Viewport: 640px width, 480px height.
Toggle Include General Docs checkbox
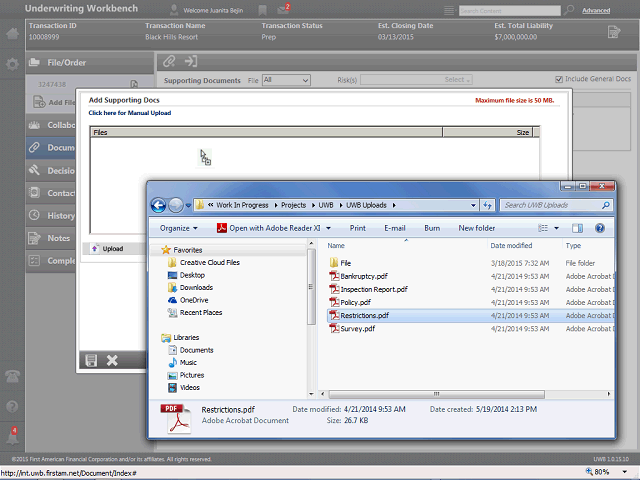tap(559, 79)
